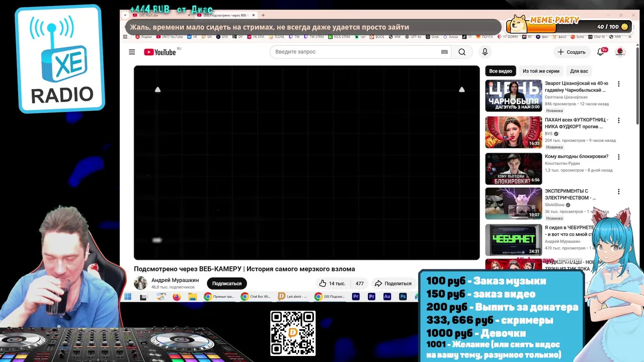This screenshot has height=362, width=644.
Task: Switch to Adobe Audition on taskbar
Action: 387,297
